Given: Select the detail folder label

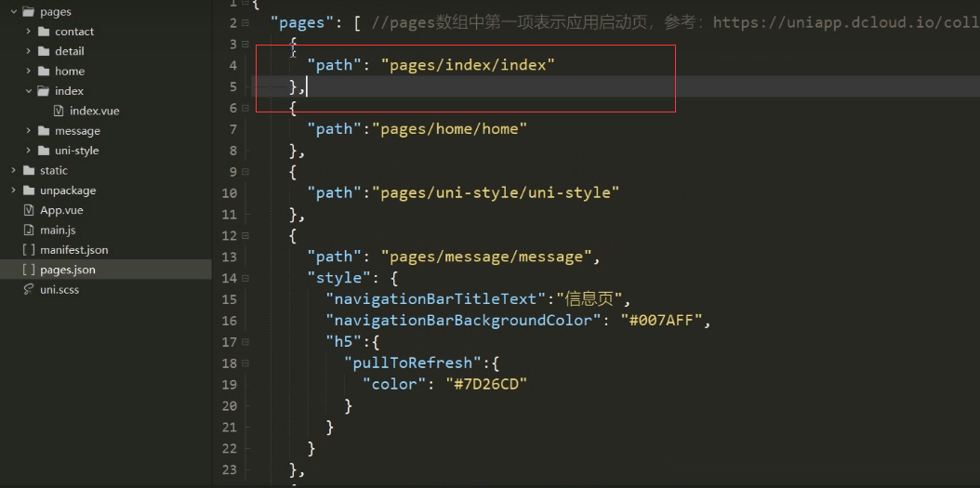Looking at the screenshot, I should pos(70,51).
